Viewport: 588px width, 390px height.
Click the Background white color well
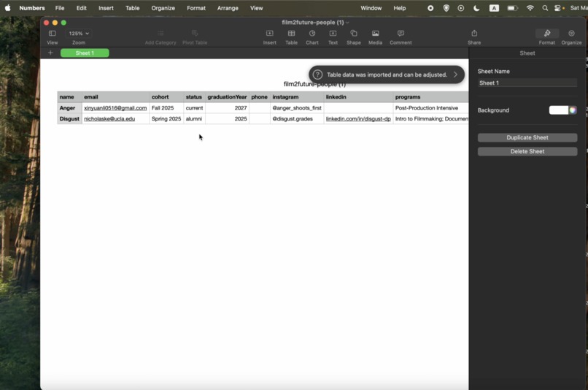click(x=558, y=110)
